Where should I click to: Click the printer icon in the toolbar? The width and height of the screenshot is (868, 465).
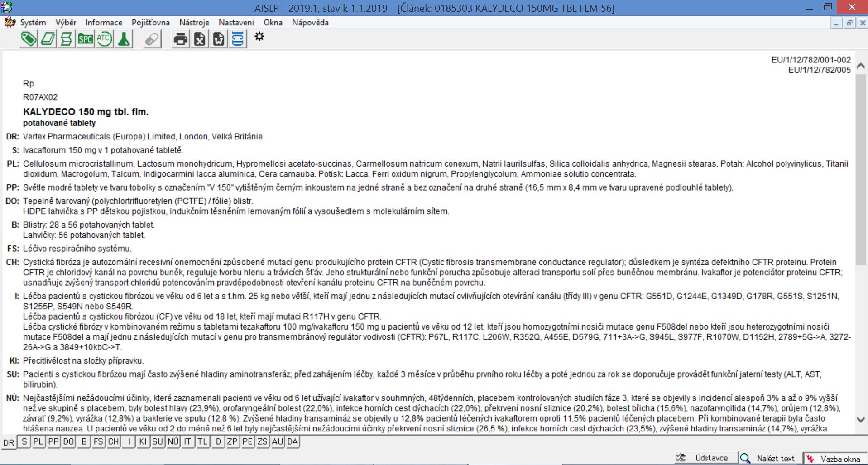(x=180, y=39)
